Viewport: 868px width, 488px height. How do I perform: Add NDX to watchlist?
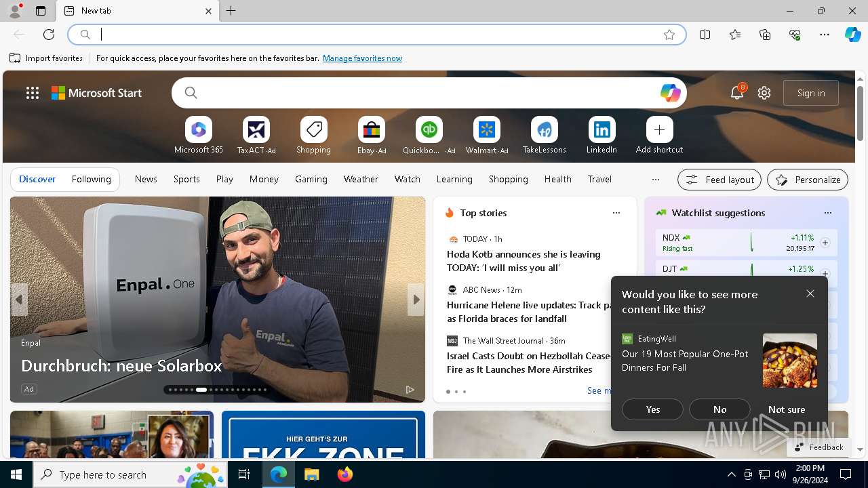[825, 243]
